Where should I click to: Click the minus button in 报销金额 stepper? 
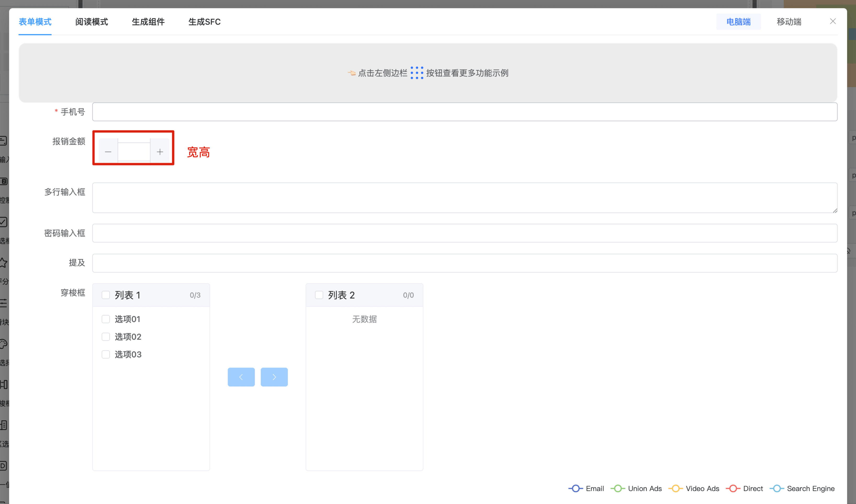pyautogui.click(x=108, y=152)
